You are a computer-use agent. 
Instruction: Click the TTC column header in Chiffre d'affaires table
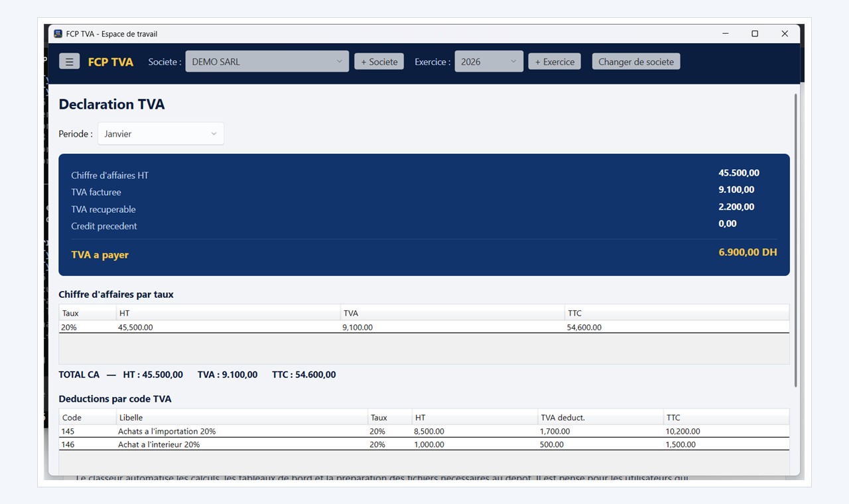pyautogui.click(x=677, y=313)
